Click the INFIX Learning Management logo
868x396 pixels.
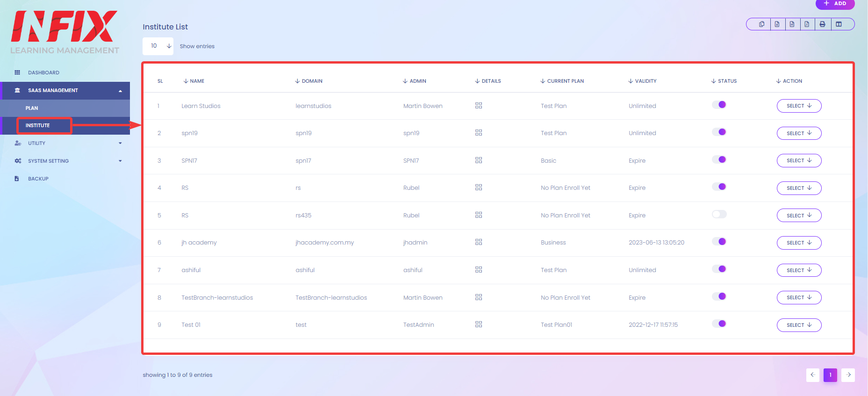pyautogui.click(x=65, y=32)
